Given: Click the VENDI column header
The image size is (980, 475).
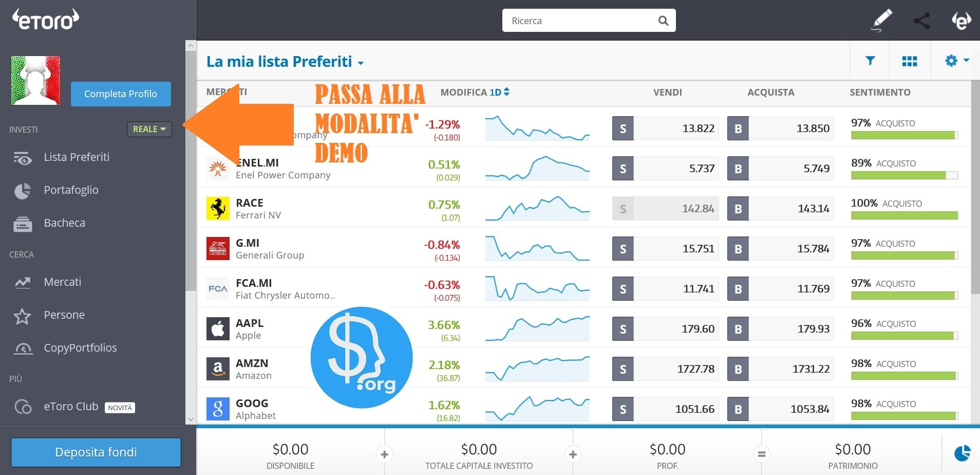Looking at the screenshot, I should pyautogui.click(x=668, y=92).
